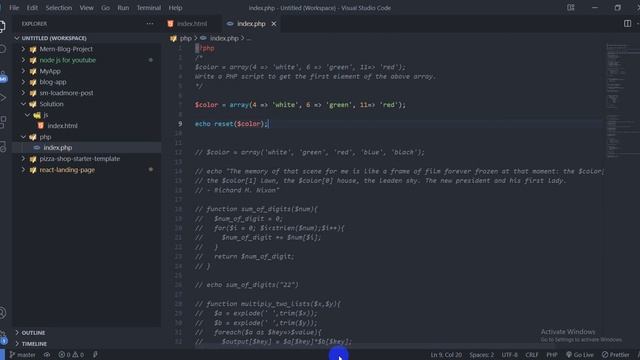Collapse the js folder
This screenshot has height=360, width=640.
coord(27,115)
